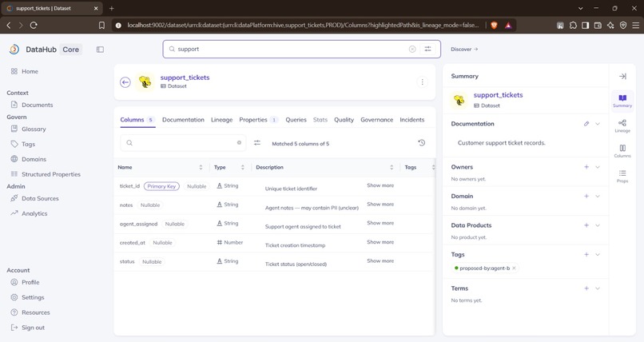The width and height of the screenshot is (644, 342).
Task: Open column filter settings icon
Action: [x=257, y=143]
